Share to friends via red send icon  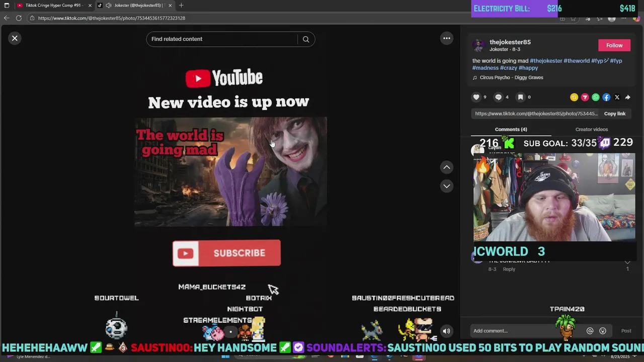(x=585, y=97)
